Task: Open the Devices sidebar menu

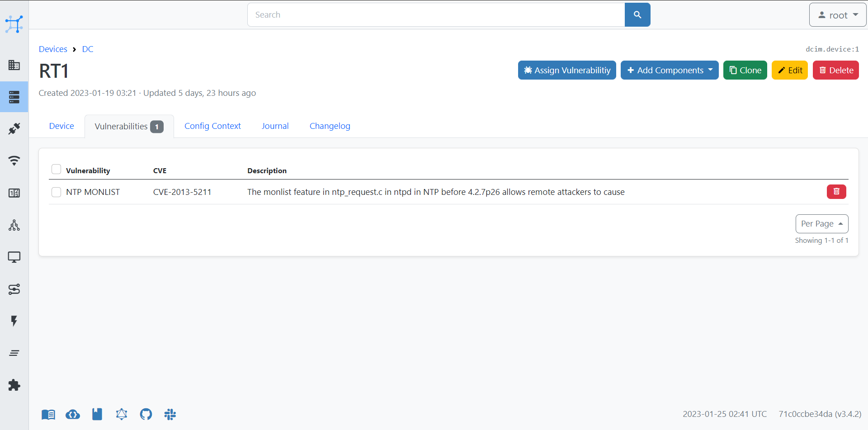Action: click(x=14, y=97)
